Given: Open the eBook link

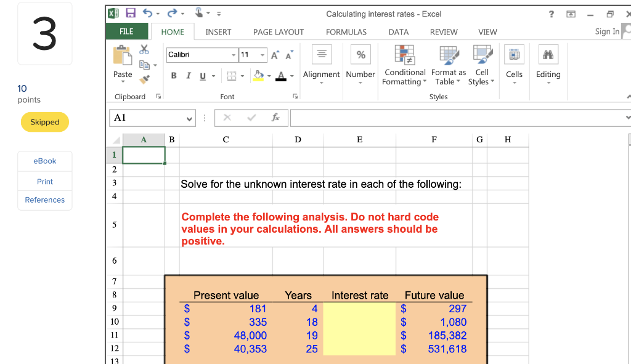Looking at the screenshot, I should click(44, 161).
